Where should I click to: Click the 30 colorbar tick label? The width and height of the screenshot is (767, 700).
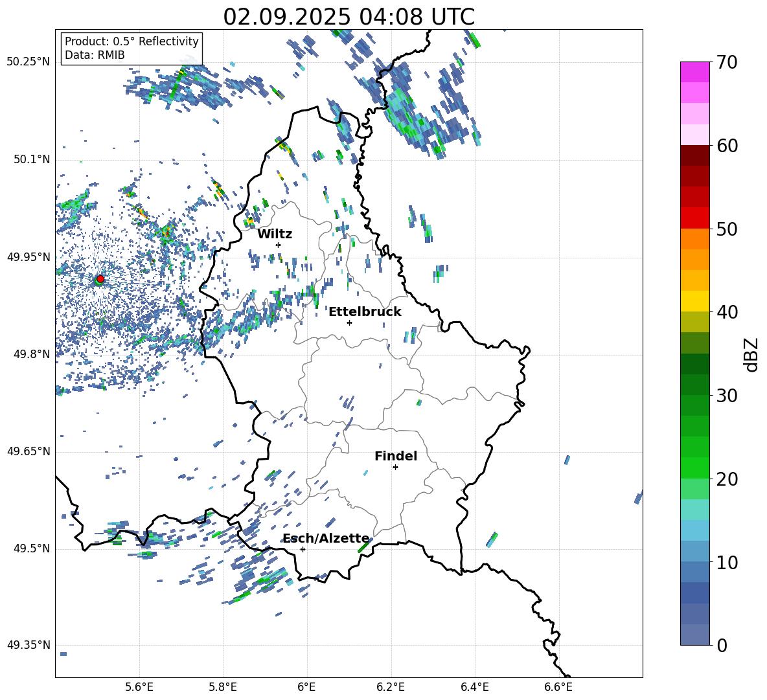point(726,395)
